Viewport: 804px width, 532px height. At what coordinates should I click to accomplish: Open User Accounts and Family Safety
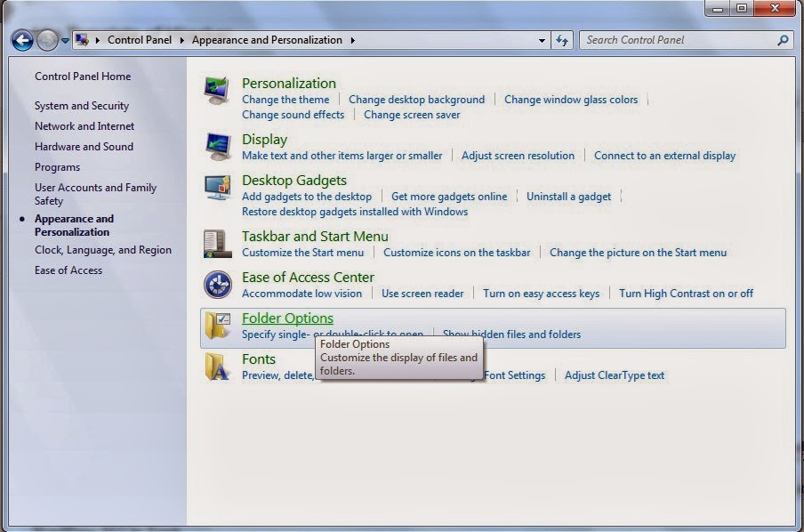pyautogui.click(x=95, y=195)
